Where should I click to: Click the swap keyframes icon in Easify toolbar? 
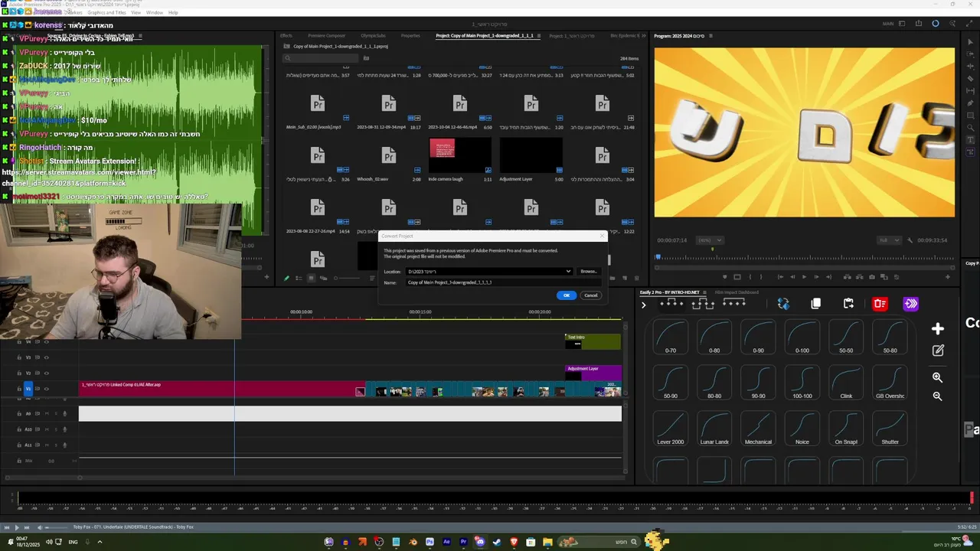783,304
